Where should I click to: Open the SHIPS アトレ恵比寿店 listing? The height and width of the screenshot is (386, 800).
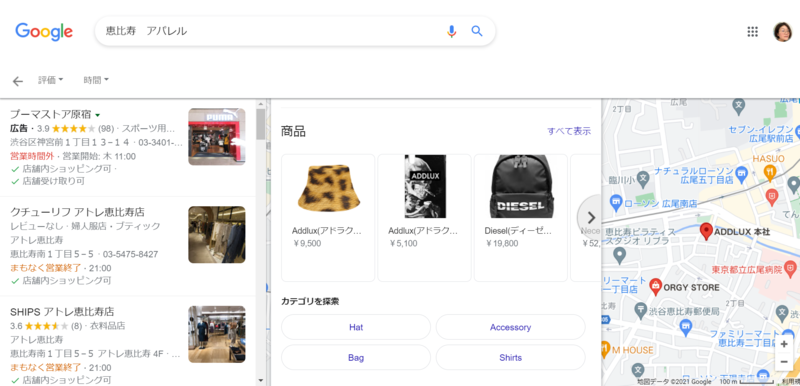62,312
